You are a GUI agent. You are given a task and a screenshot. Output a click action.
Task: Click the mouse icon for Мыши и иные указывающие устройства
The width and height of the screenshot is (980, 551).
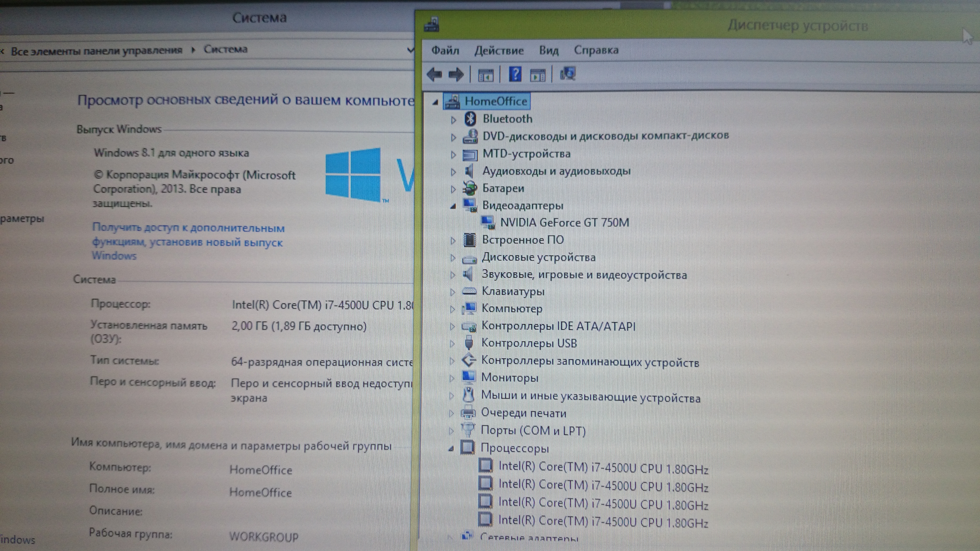click(x=468, y=395)
